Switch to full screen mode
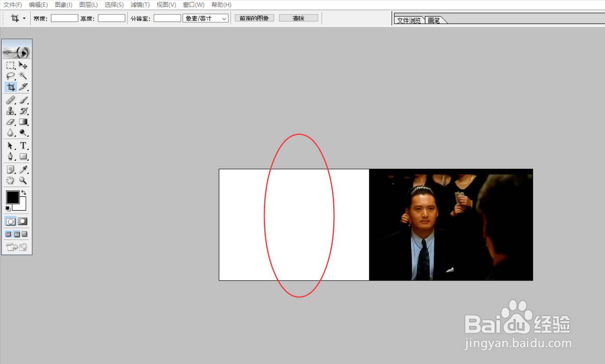 point(25,234)
